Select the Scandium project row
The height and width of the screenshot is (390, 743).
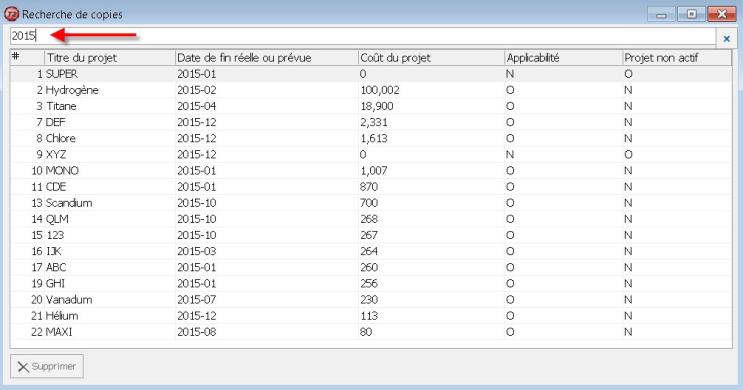pos(371,203)
